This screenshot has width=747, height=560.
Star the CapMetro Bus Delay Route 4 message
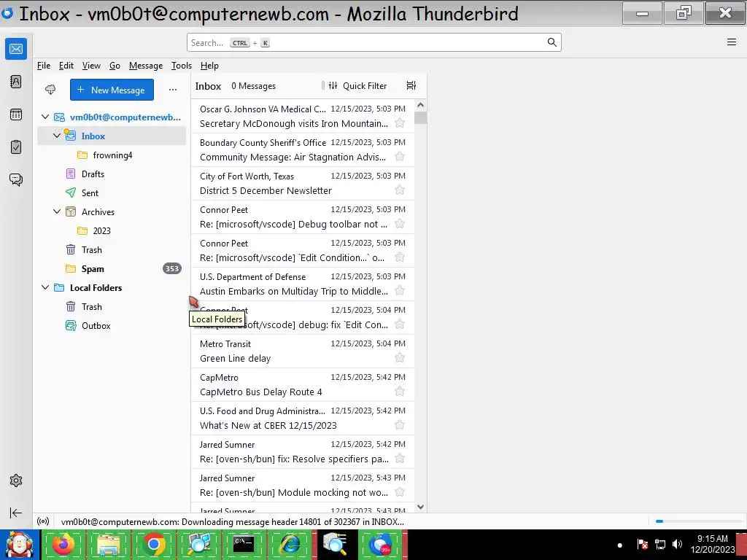pos(400,392)
